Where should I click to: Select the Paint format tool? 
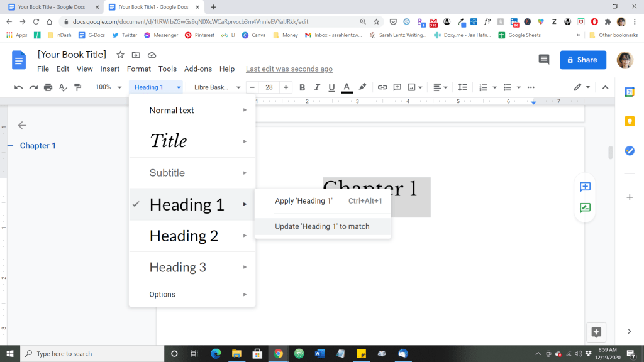(x=78, y=87)
